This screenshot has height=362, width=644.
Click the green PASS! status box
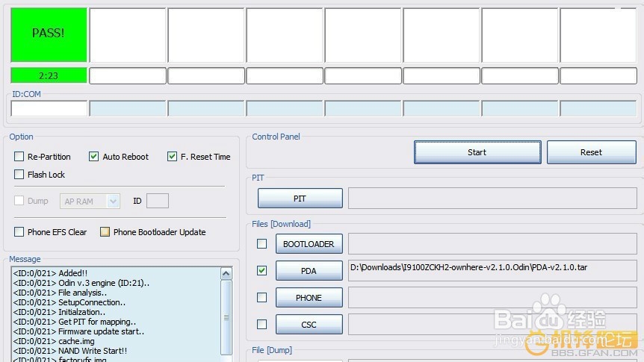[49, 34]
